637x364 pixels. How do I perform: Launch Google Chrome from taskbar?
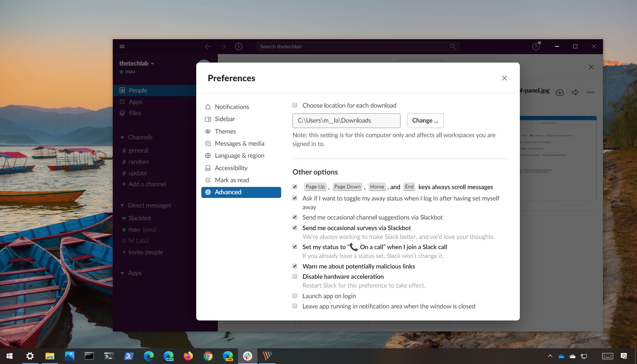coord(208,356)
